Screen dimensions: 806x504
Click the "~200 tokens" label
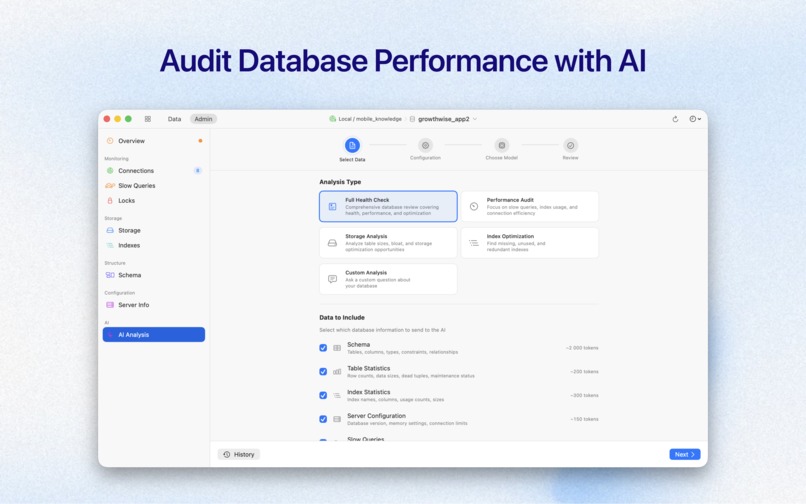584,372
